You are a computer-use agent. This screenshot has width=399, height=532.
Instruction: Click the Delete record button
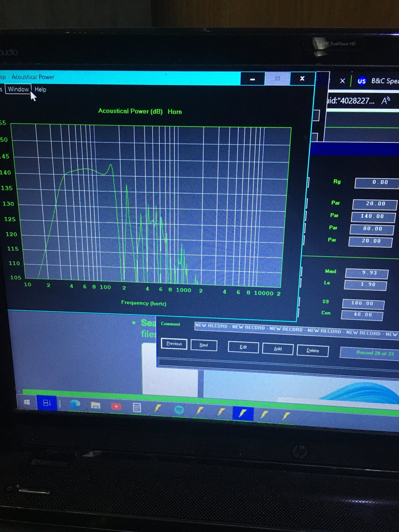pyautogui.click(x=313, y=351)
